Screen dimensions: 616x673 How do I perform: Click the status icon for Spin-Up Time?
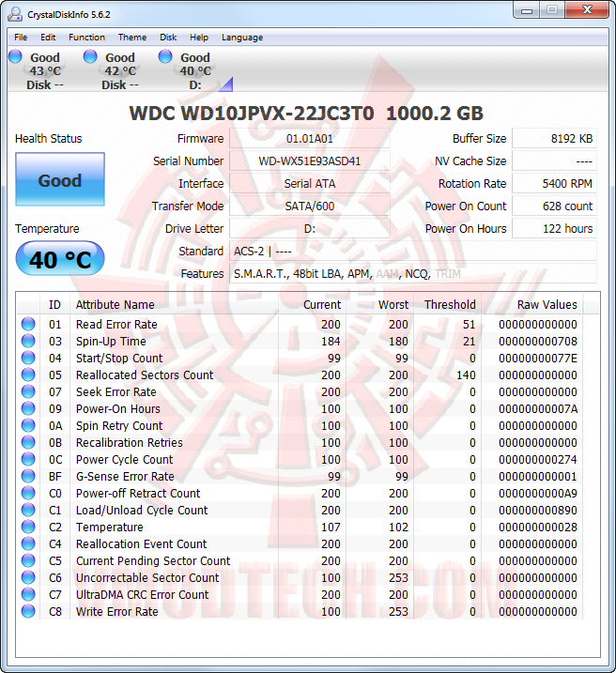pos(28,341)
